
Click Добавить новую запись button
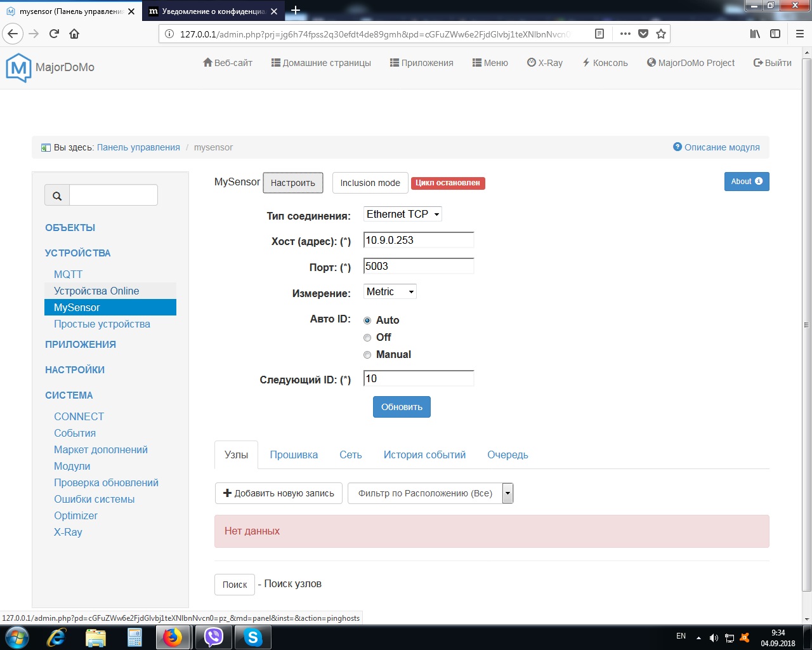click(x=278, y=493)
